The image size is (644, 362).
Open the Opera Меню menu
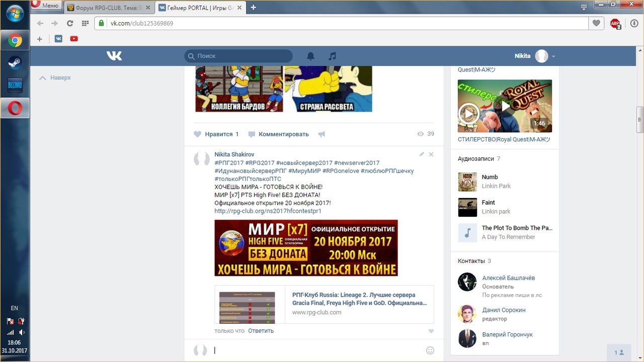coord(45,6)
